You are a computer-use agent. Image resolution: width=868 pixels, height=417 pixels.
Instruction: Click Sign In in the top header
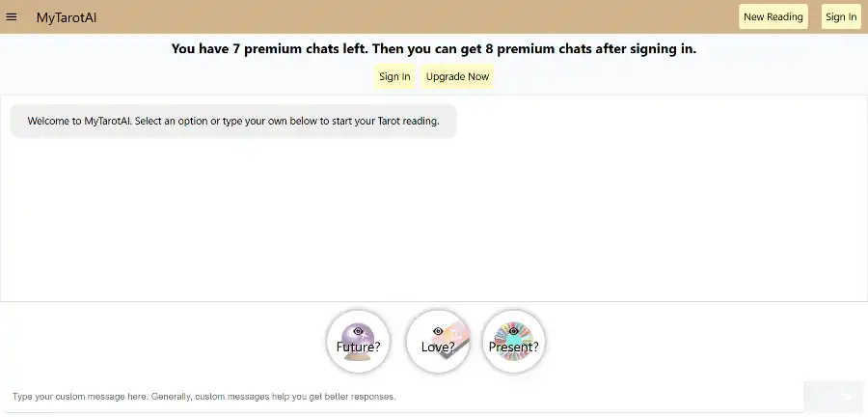841,16
